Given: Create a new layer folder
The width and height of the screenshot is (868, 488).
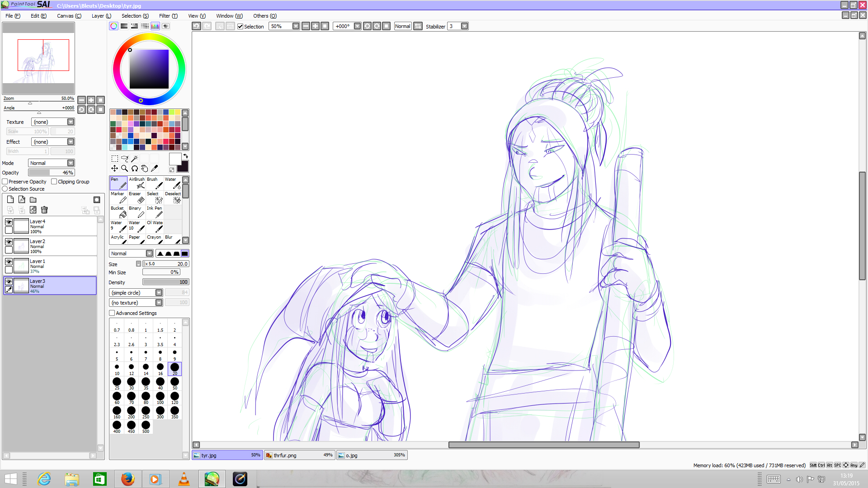Looking at the screenshot, I should point(33,200).
